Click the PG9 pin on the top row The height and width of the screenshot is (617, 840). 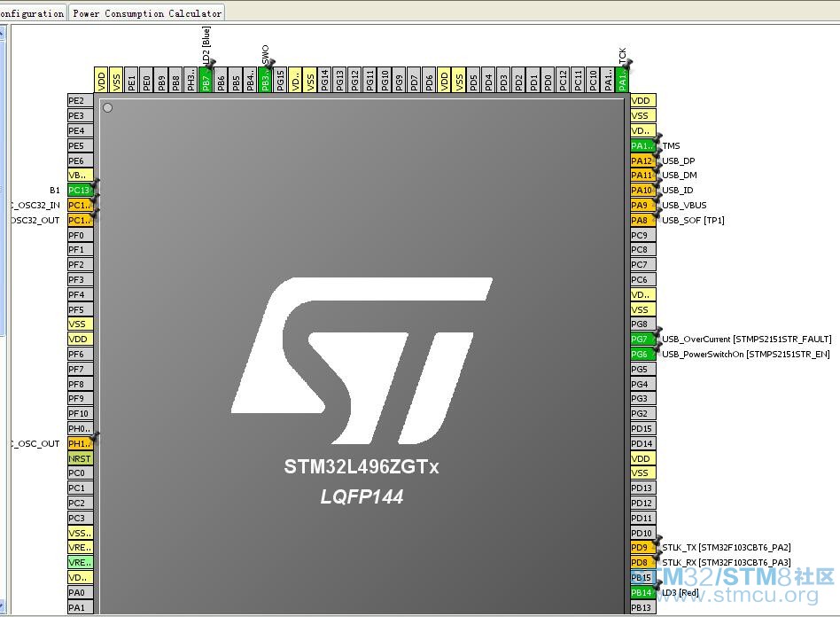click(x=399, y=79)
